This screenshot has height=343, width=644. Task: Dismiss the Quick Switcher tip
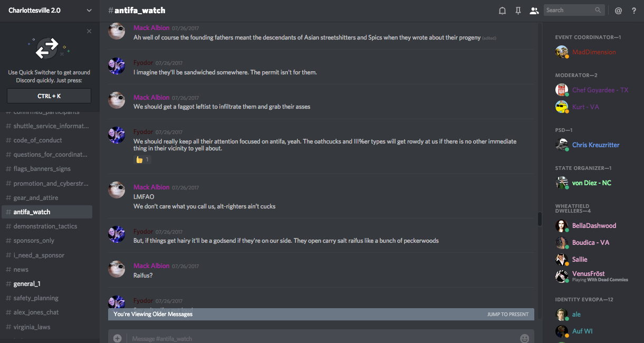[89, 31]
